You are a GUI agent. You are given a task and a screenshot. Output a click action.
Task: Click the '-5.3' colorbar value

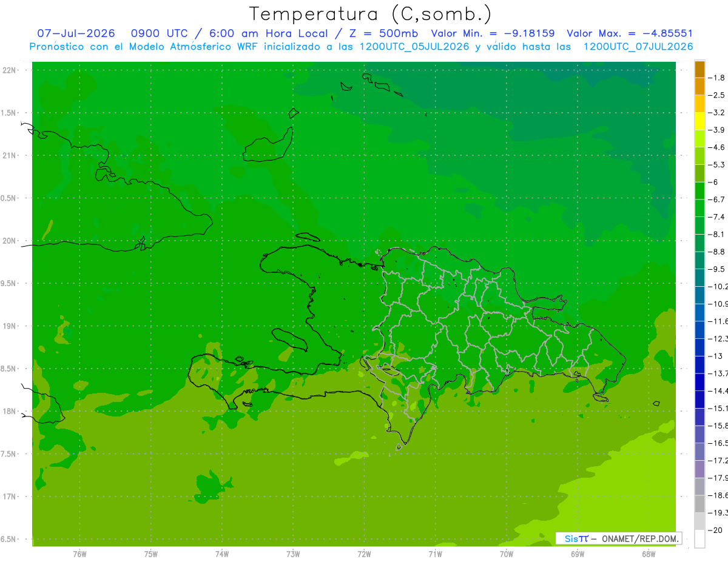[x=717, y=164]
